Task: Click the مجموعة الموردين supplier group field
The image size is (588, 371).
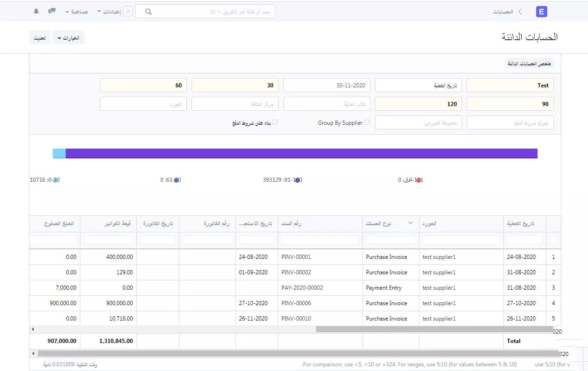Action: click(x=418, y=122)
